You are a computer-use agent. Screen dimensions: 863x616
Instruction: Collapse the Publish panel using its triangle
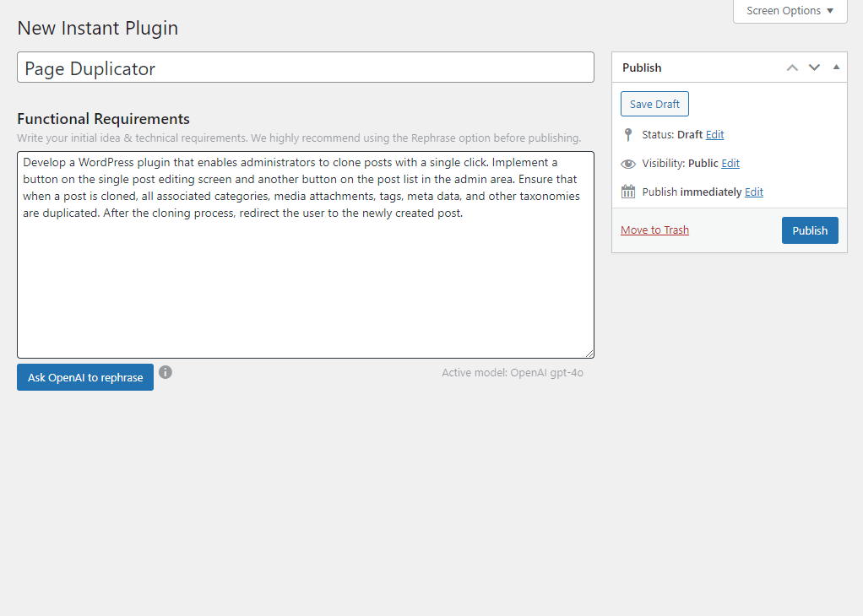click(x=835, y=67)
